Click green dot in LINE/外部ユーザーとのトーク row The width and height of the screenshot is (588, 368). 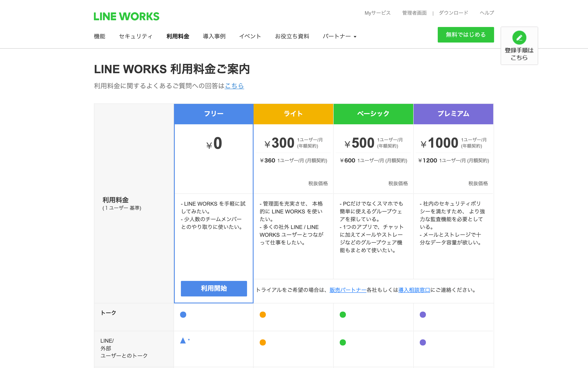tap(343, 342)
